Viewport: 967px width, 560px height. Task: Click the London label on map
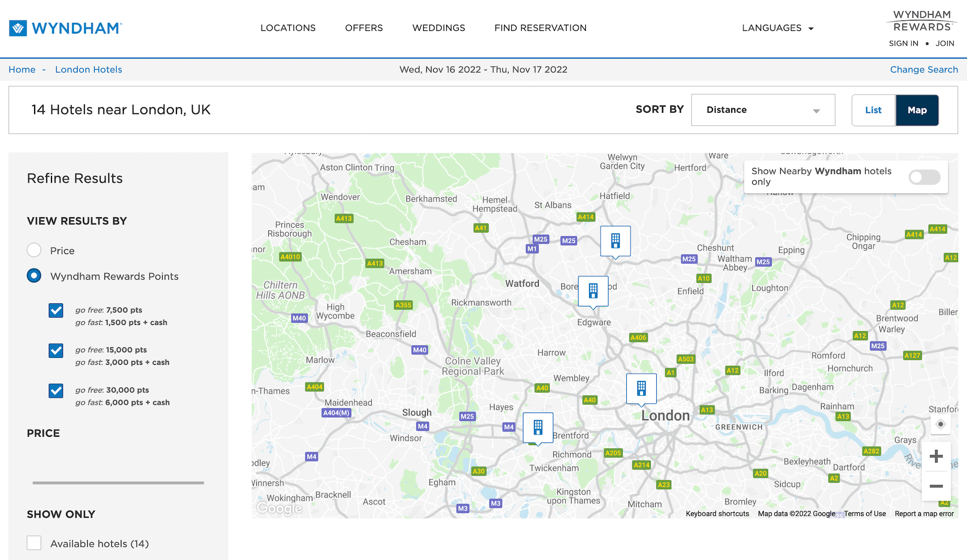pyautogui.click(x=665, y=416)
